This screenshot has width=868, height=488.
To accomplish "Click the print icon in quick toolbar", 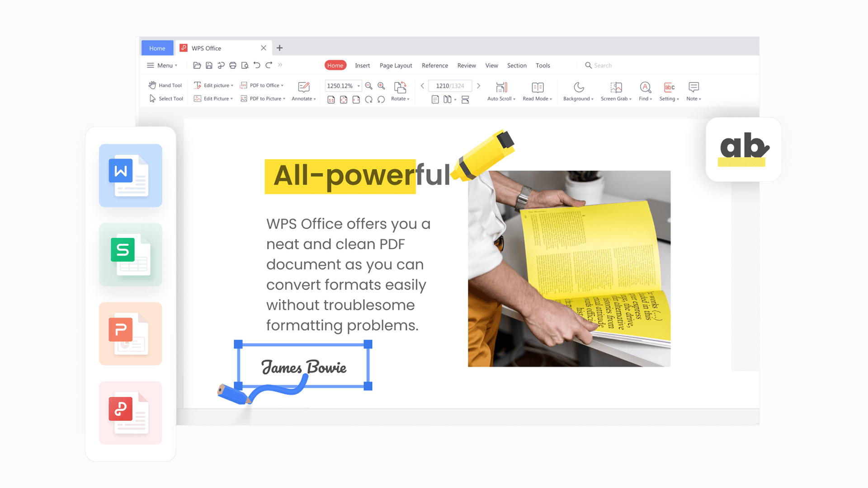I will (x=233, y=66).
